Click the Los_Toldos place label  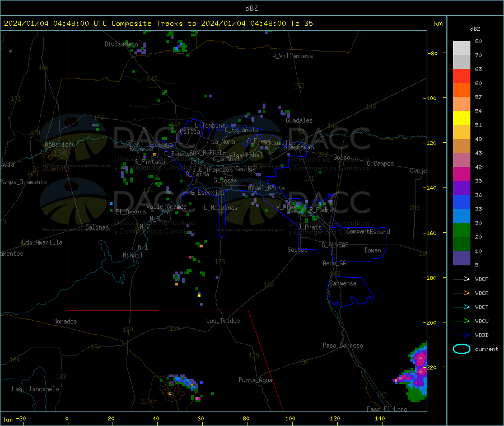223,321
